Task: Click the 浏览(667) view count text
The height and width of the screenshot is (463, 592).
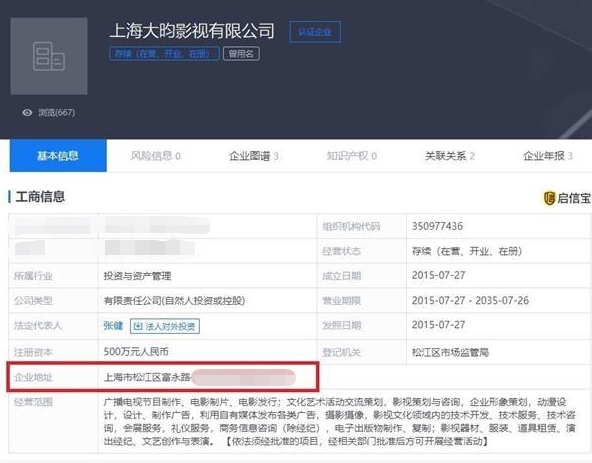Action: pyautogui.click(x=56, y=113)
